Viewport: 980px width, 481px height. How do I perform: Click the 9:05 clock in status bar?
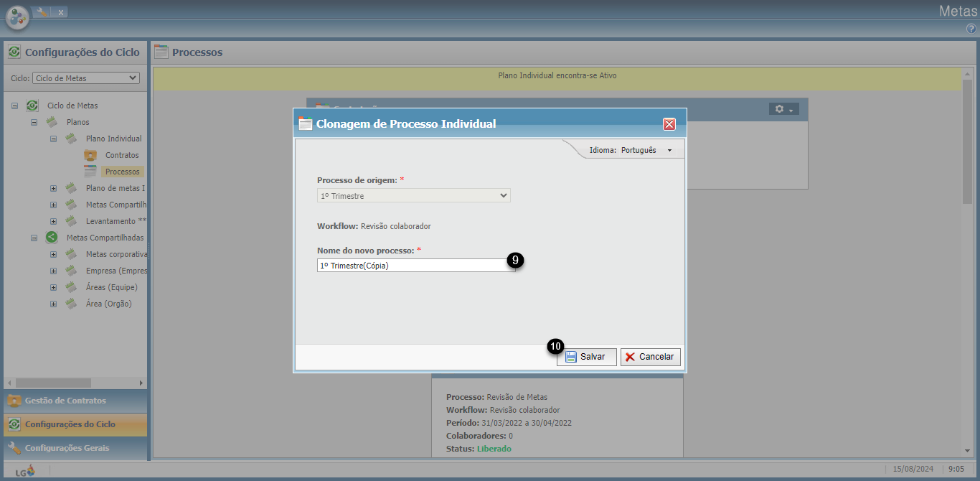tap(956, 469)
